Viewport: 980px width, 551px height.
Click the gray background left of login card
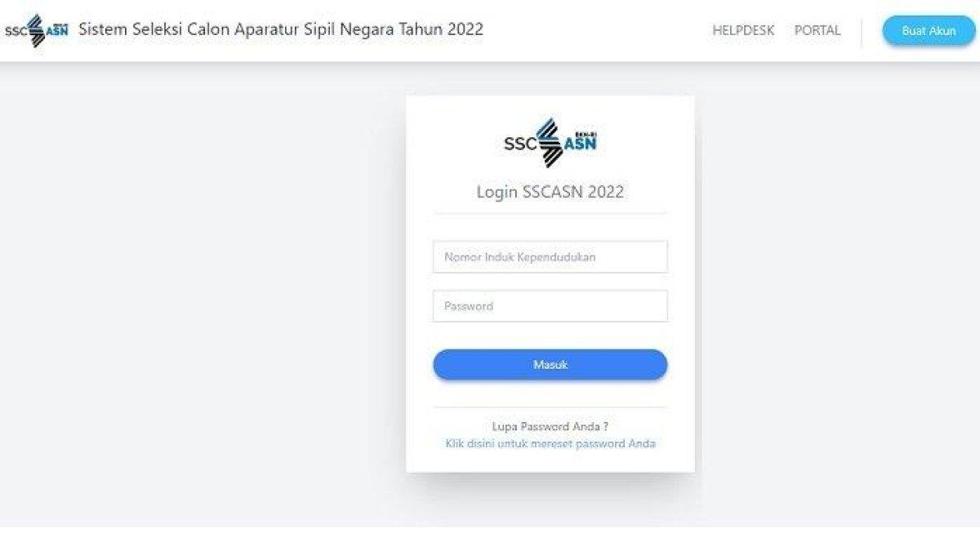[203, 294]
